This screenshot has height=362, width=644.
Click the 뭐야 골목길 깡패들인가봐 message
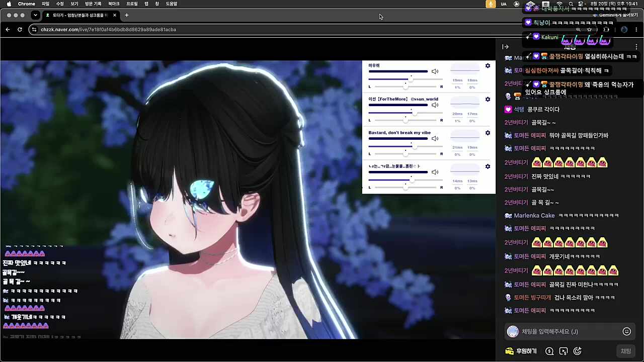[579, 136]
